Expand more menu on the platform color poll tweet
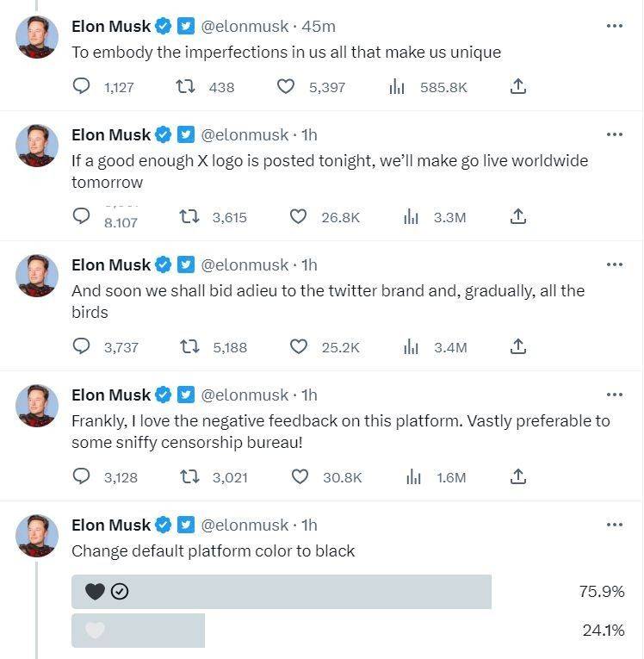Screen dimensions: 644x659 coord(614,524)
